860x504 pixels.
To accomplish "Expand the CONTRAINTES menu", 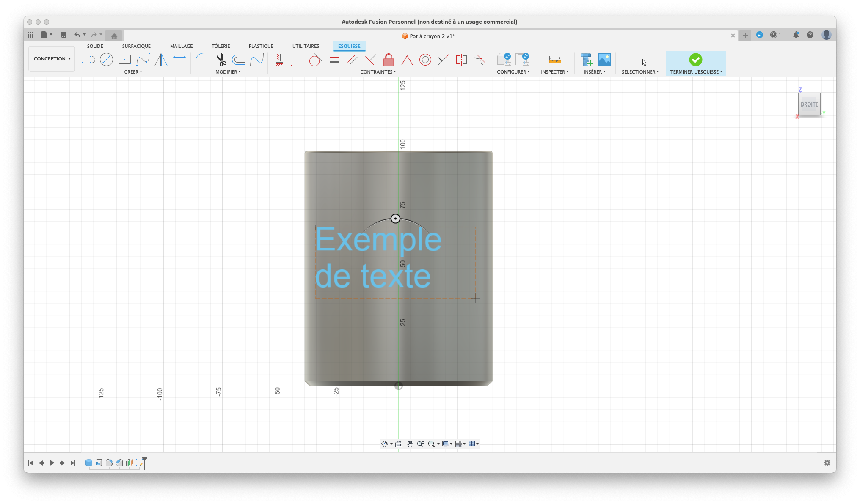I will 378,72.
